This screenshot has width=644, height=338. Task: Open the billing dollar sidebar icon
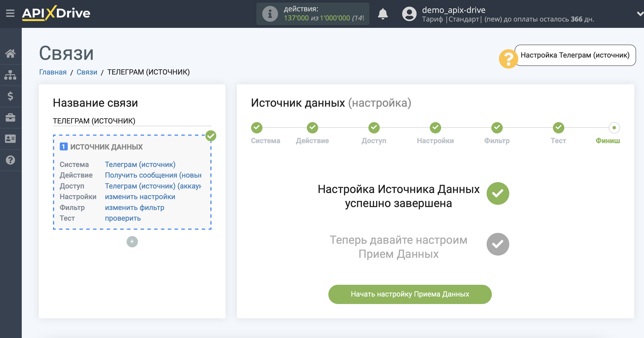10,96
